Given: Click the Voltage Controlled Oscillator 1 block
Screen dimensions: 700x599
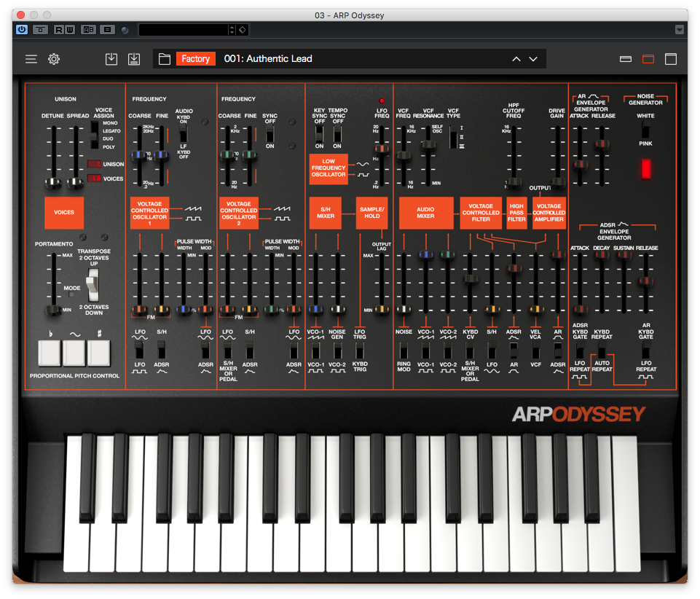Looking at the screenshot, I should click(150, 213).
